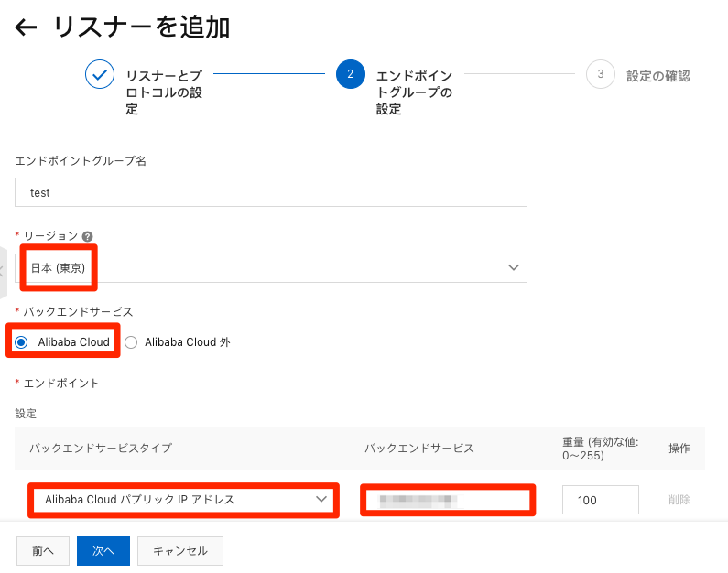
Task: Click the back arrow beside リスナーを追加
Action: pyautogui.click(x=26, y=27)
